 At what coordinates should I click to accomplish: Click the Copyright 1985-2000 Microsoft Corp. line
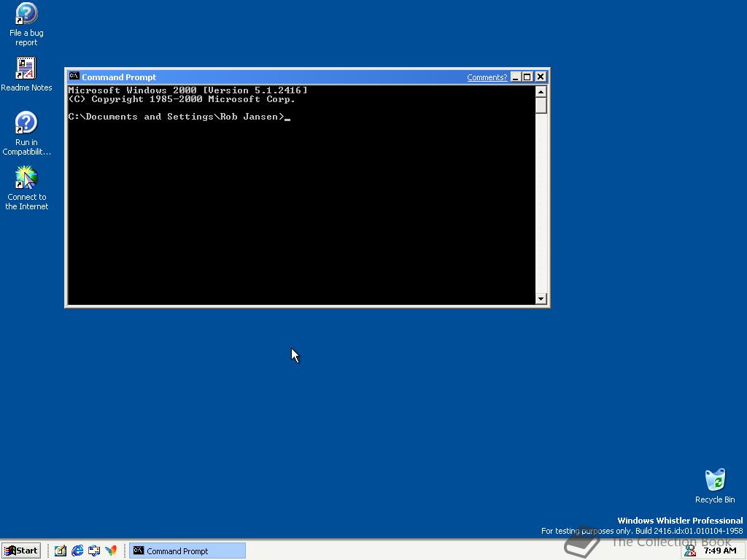(x=182, y=99)
